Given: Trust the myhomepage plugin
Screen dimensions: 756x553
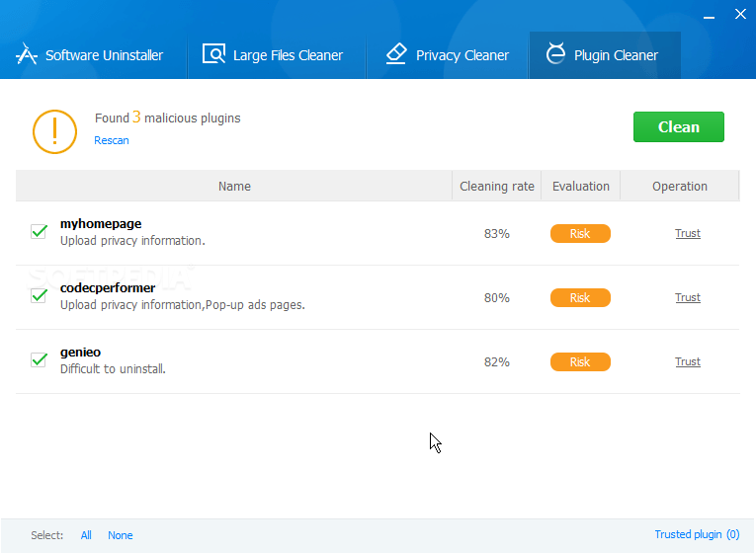Looking at the screenshot, I should click(688, 233).
